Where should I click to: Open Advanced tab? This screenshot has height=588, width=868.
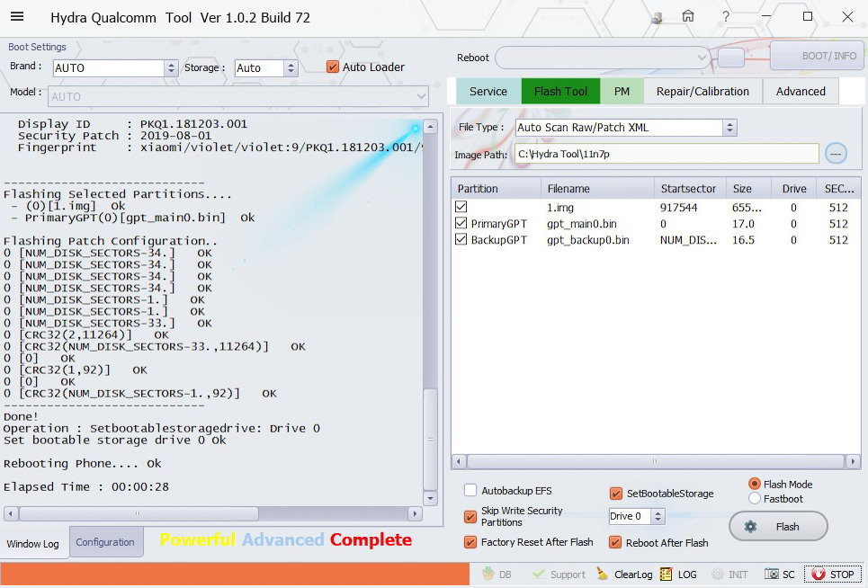[x=801, y=92]
